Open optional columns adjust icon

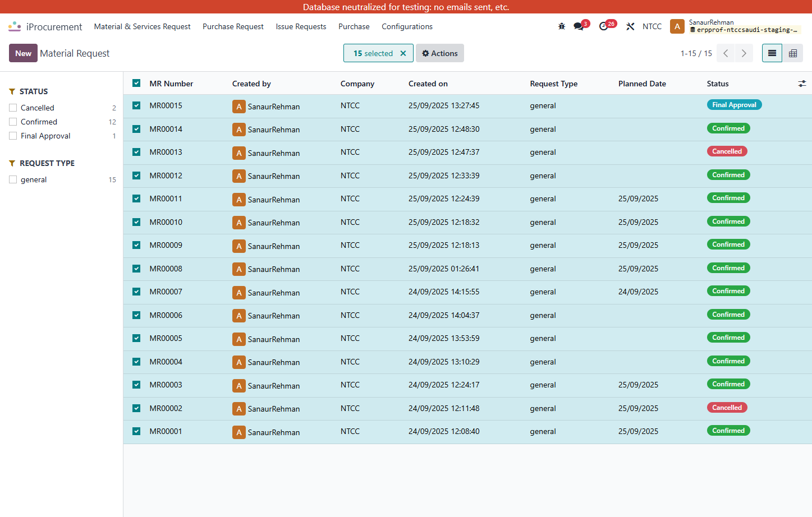[802, 84]
